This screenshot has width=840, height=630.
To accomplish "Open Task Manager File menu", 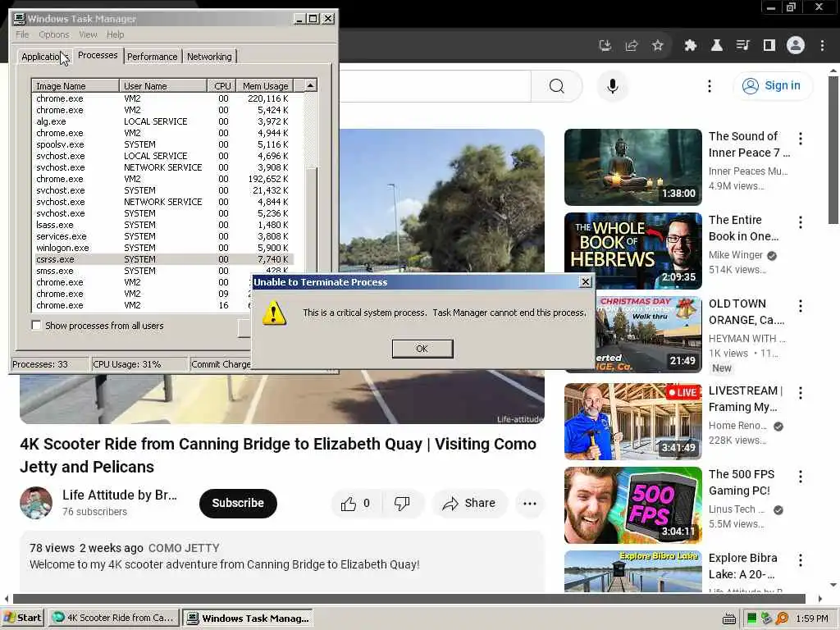I will point(22,34).
